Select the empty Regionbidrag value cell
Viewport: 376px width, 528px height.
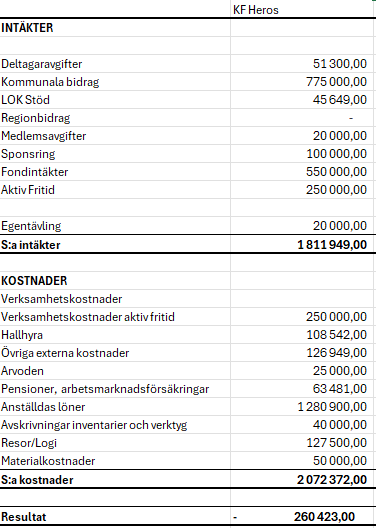tap(302, 118)
